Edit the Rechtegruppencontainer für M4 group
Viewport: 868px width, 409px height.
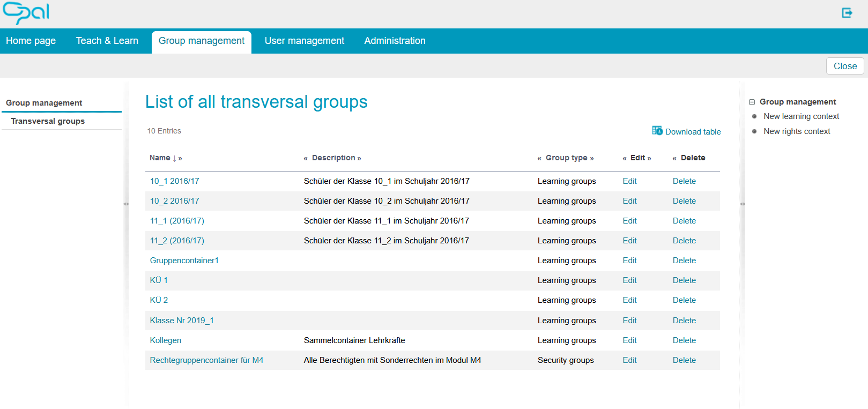(x=629, y=360)
